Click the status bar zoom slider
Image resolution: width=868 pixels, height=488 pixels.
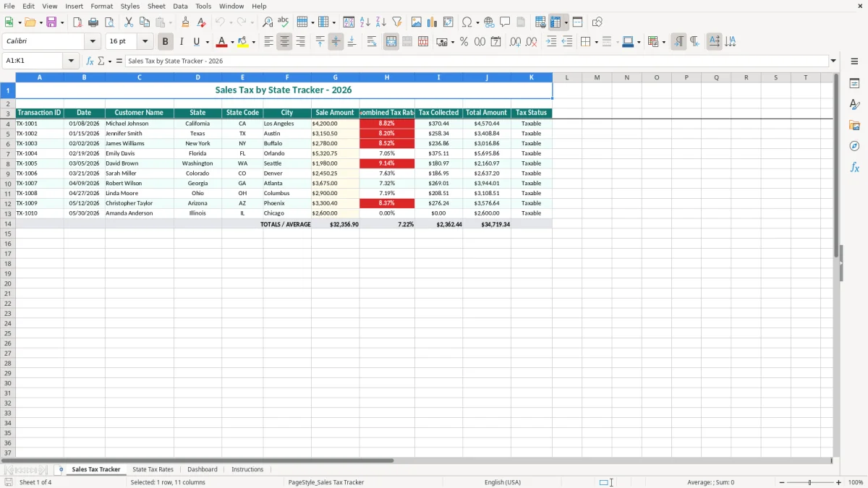click(810, 482)
